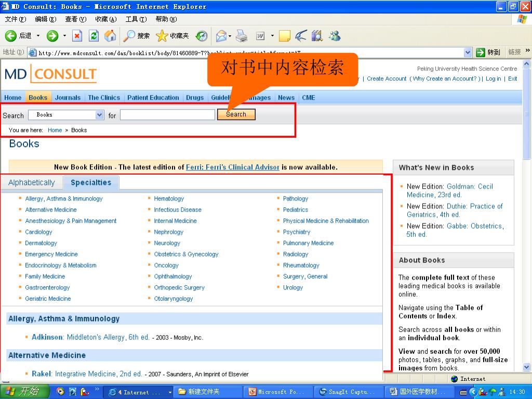
Task: Click the 转到 Go arrow button
Action: (x=488, y=52)
